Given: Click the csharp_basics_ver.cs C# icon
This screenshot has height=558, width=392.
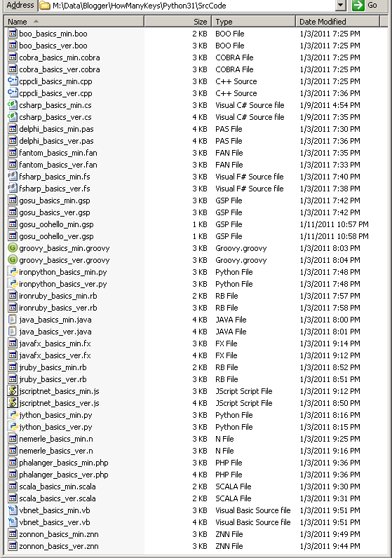Looking at the screenshot, I should [13, 117].
